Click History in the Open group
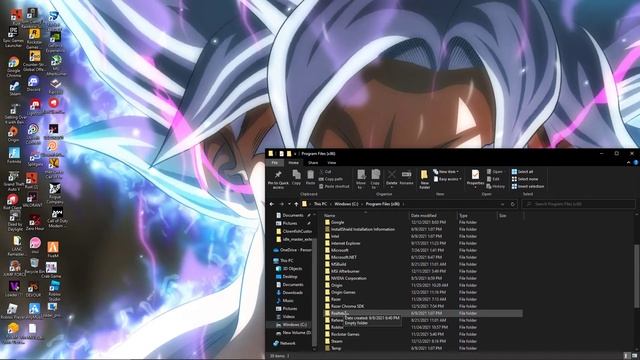The image size is (640, 360). point(496,186)
